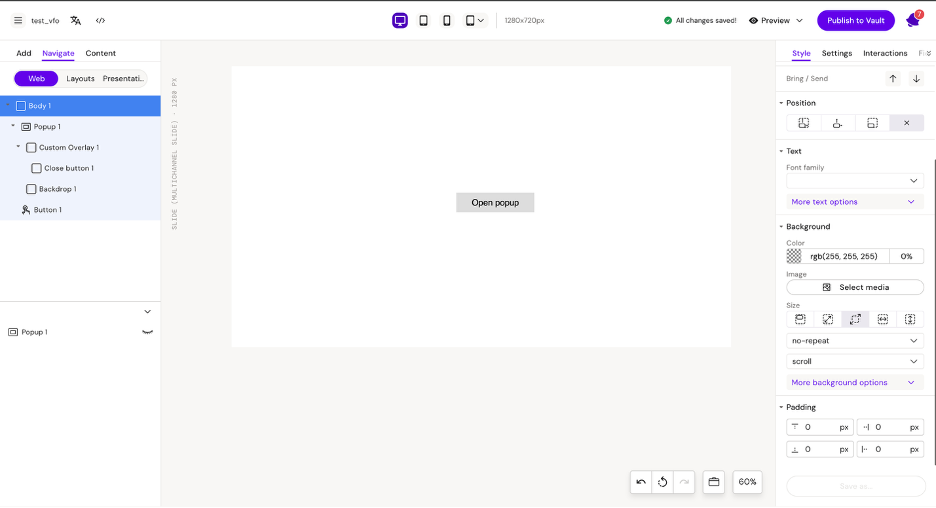This screenshot has width=936, height=508.
Task: Click Publish to Vault button
Action: (x=855, y=20)
